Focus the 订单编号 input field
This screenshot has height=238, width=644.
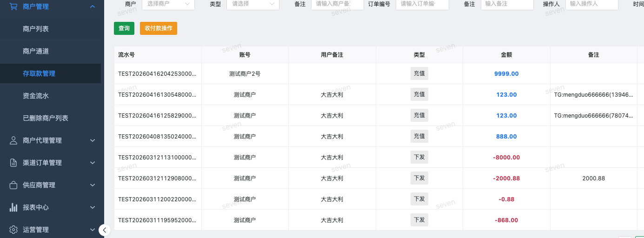click(422, 4)
